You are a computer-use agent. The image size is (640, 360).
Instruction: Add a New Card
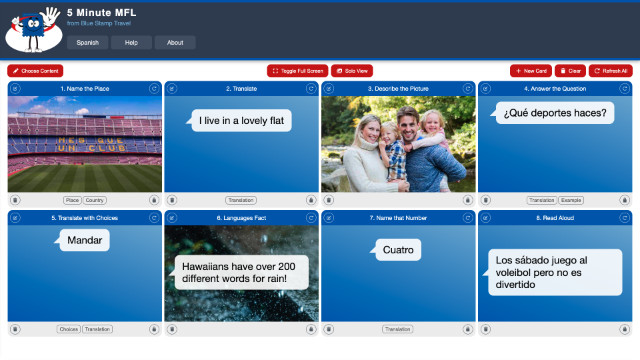[531, 71]
